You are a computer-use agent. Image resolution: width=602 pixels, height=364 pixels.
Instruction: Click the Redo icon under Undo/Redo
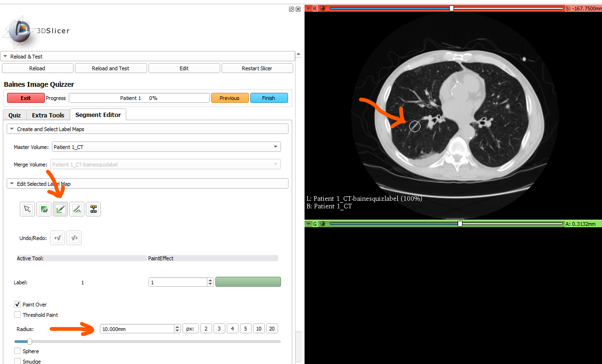click(74, 238)
